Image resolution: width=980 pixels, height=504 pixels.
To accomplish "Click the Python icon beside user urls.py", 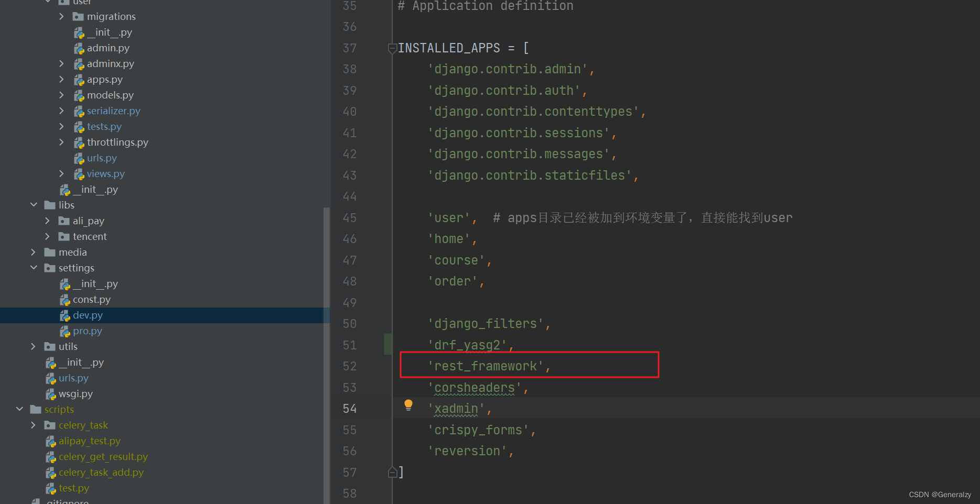I will click(79, 159).
